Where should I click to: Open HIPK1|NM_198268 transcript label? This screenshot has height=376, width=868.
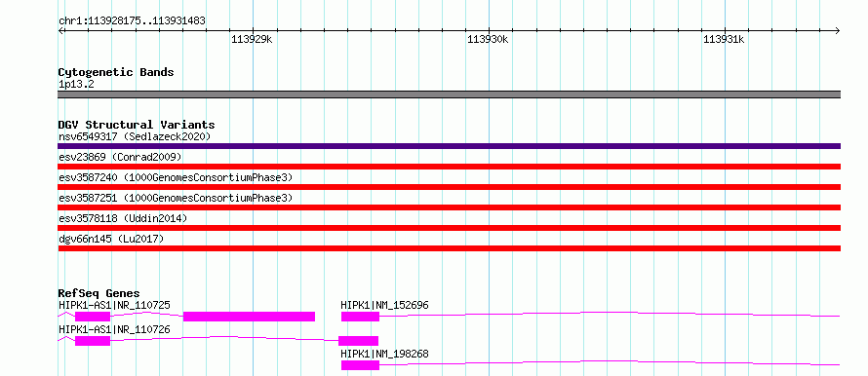[x=384, y=354]
